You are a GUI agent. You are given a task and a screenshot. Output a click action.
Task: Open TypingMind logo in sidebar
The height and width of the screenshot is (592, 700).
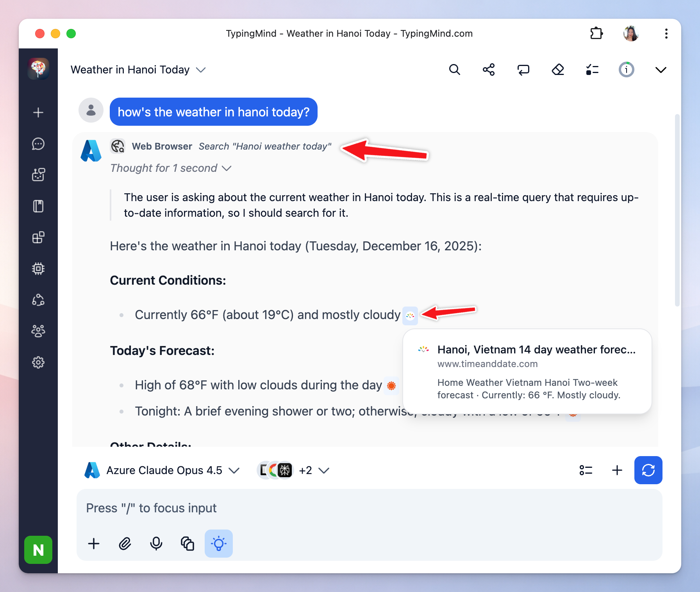pyautogui.click(x=38, y=69)
